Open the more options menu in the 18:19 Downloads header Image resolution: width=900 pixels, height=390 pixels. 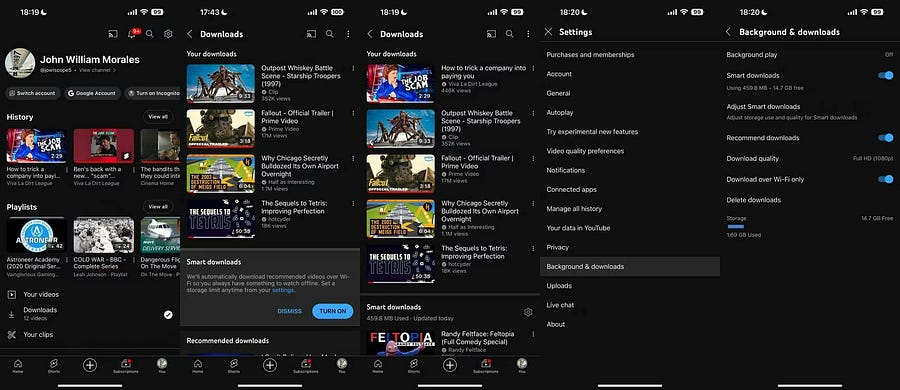(x=528, y=34)
